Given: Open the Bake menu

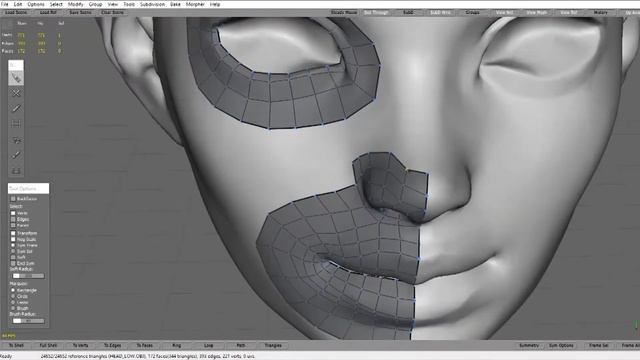Looking at the screenshot, I should [175, 4].
